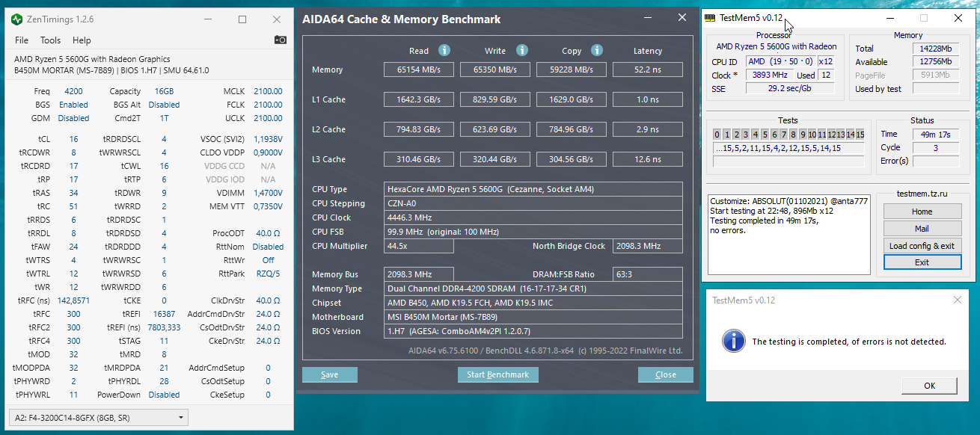Viewport: 980px width, 435px height.
Task: Click the PowerDown Disabled value
Action: [x=164, y=395]
